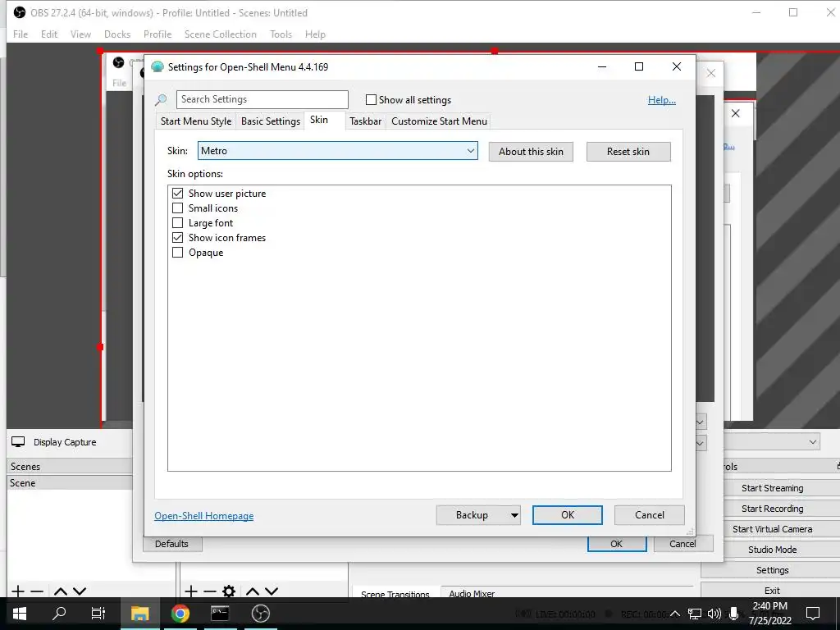840x630 pixels.
Task: Click OBS Studio taskbar icon
Action: tap(260, 614)
